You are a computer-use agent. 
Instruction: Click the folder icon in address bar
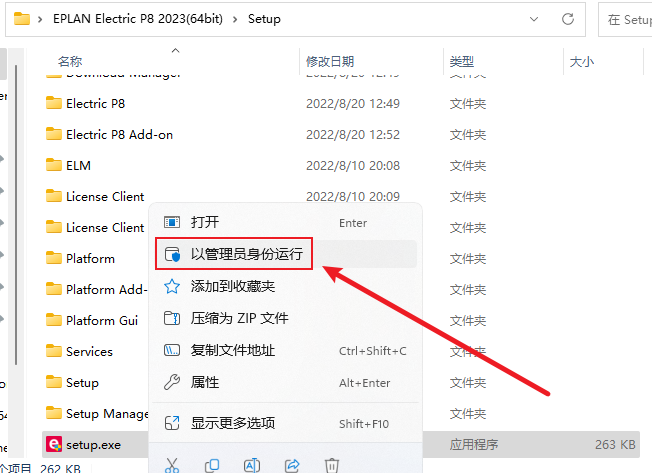(22, 19)
